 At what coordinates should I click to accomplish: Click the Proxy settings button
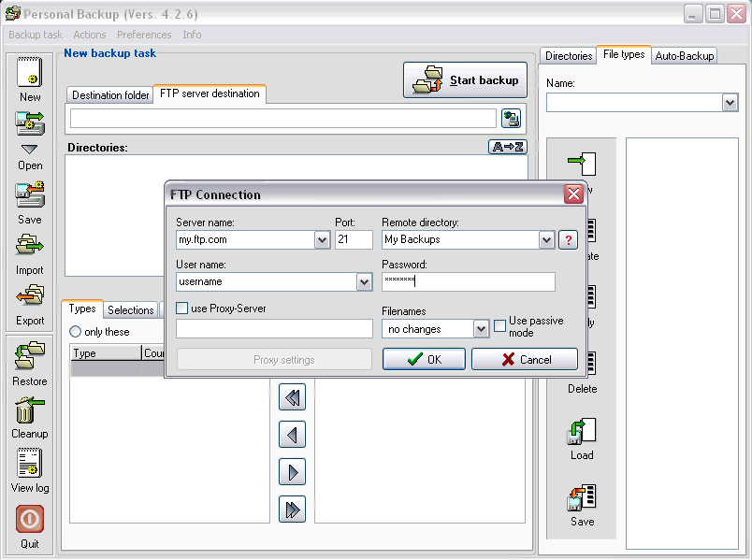click(274, 360)
